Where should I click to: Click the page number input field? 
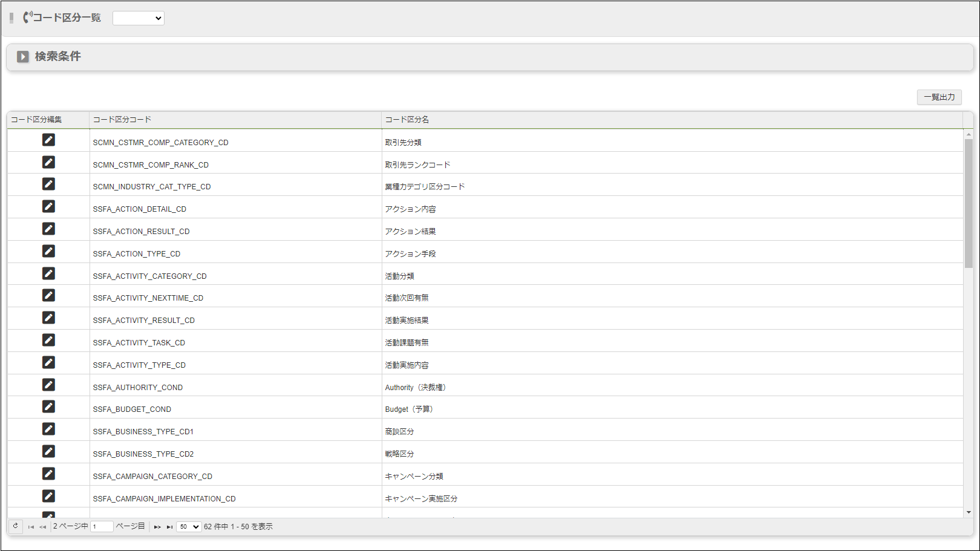102,527
